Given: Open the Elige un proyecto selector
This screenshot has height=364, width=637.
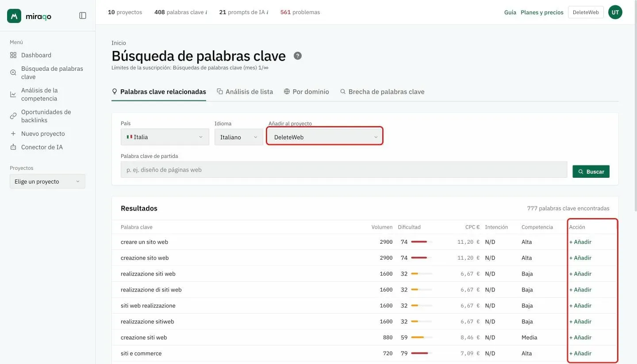Looking at the screenshot, I should click(47, 181).
